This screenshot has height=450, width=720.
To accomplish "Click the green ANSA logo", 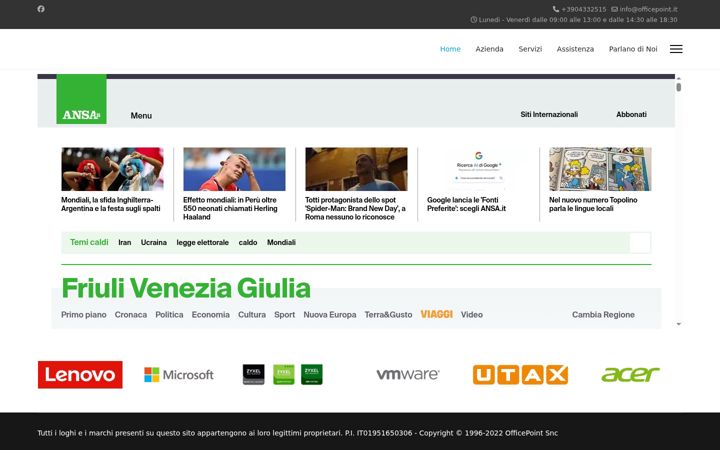I will click(81, 99).
